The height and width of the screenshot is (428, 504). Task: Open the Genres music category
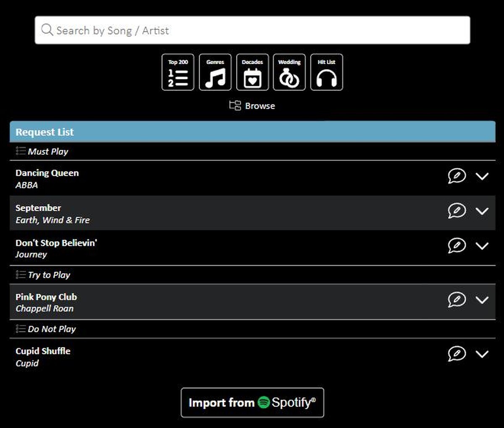215,72
